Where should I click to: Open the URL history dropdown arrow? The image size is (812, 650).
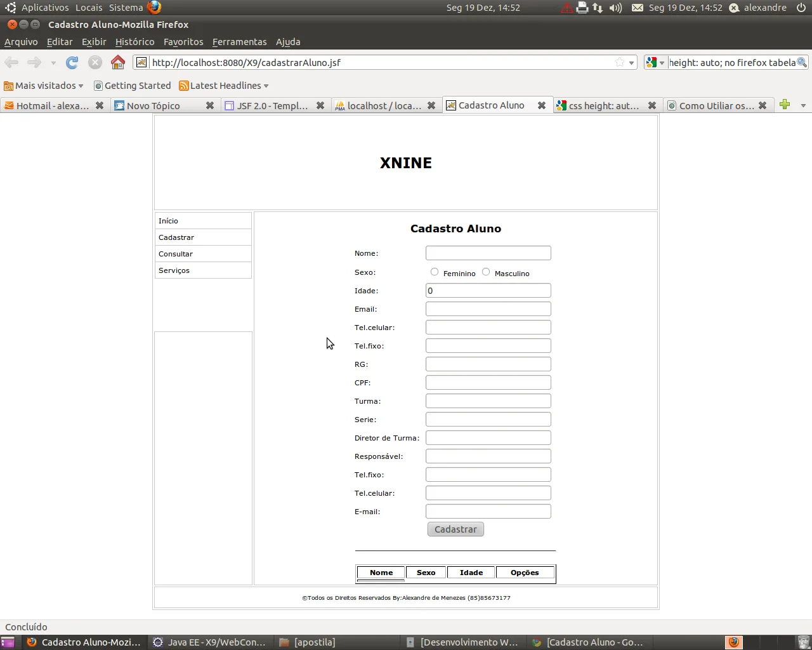tap(631, 63)
